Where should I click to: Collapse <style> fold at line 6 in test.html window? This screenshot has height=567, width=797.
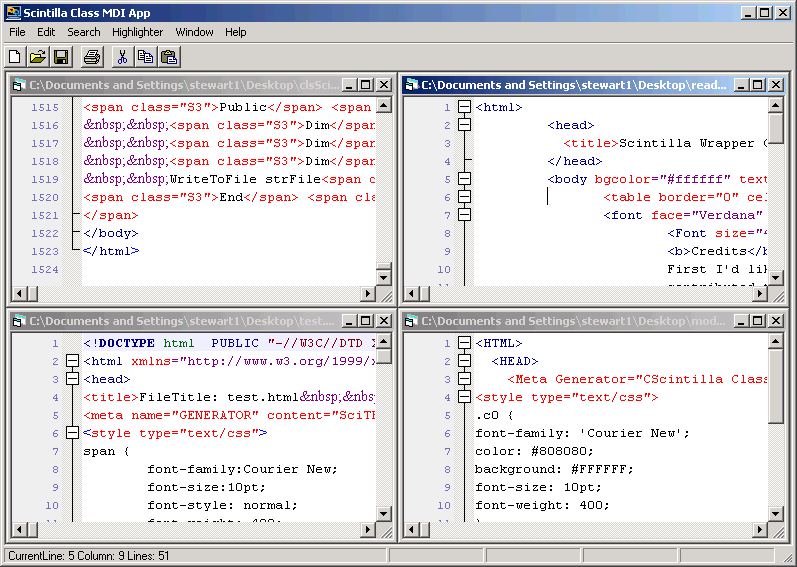click(72, 433)
